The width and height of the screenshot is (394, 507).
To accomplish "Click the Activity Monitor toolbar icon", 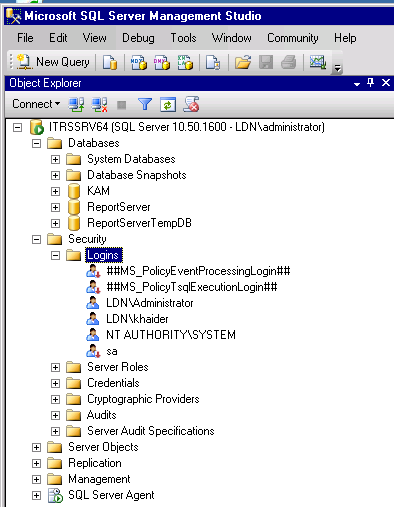I will (x=318, y=62).
